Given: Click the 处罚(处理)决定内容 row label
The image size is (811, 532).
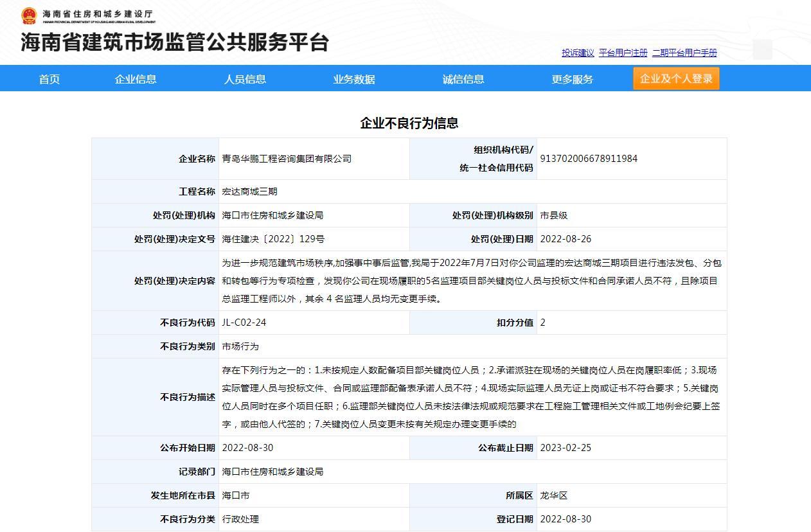Looking at the screenshot, I should [175, 281].
